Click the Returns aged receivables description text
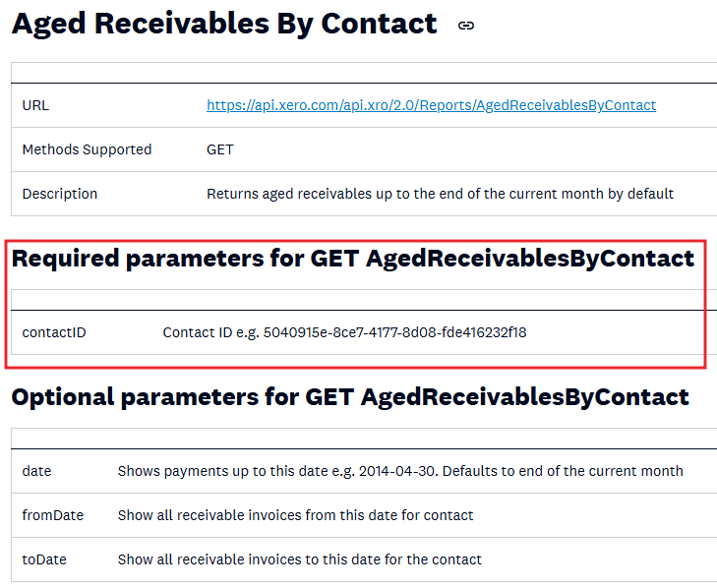 tap(440, 194)
